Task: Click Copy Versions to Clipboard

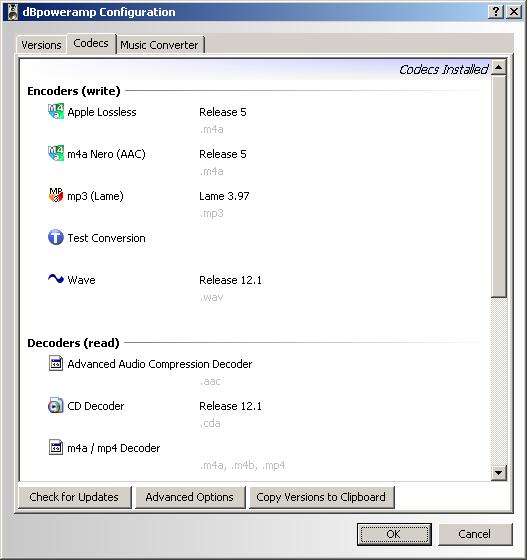Action: [x=321, y=497]
